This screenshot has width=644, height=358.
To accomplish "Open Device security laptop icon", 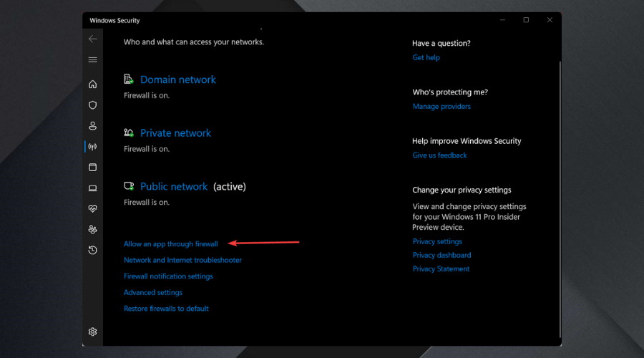I will tap(92, 188).
